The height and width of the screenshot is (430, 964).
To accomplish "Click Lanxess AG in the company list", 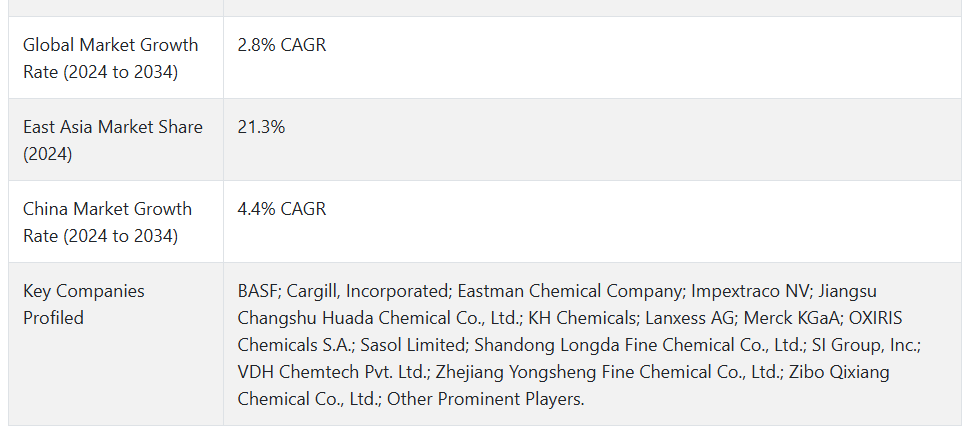I will click(x=690, y=317).
